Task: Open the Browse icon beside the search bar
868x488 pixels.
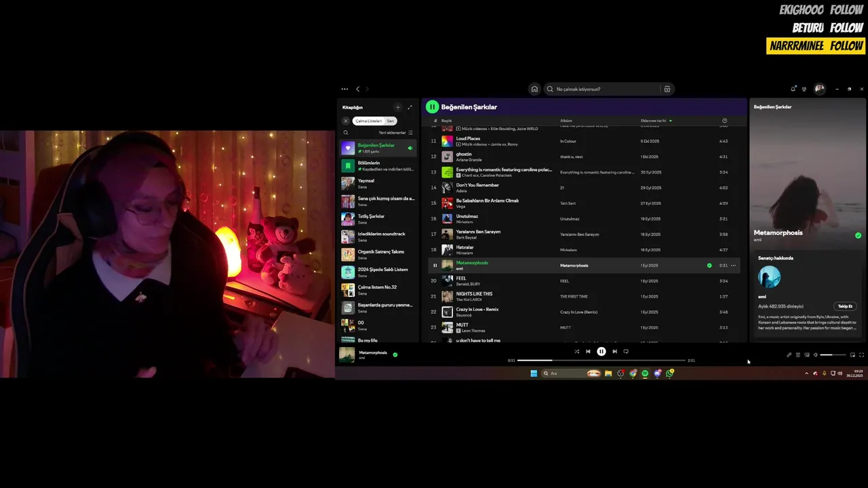Action: click(x=667, y=89)
